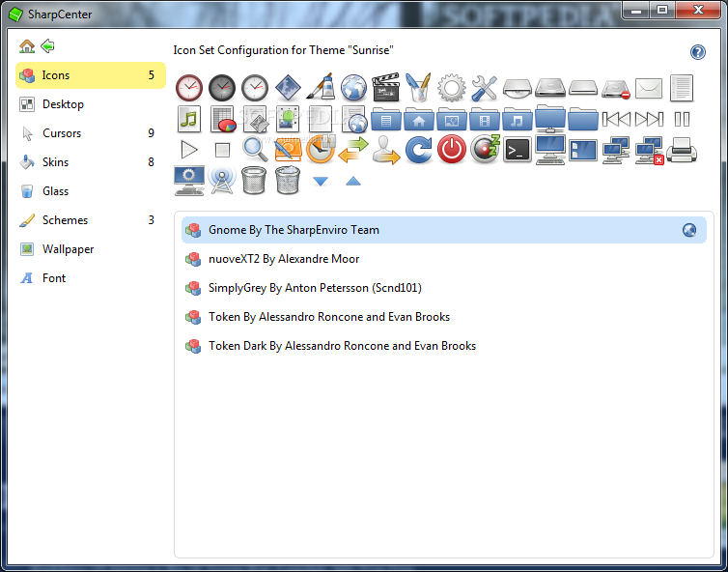
Task: Click the blue circular refresh arrow icon
Action: pyautogui.click(x=419, y=149)
